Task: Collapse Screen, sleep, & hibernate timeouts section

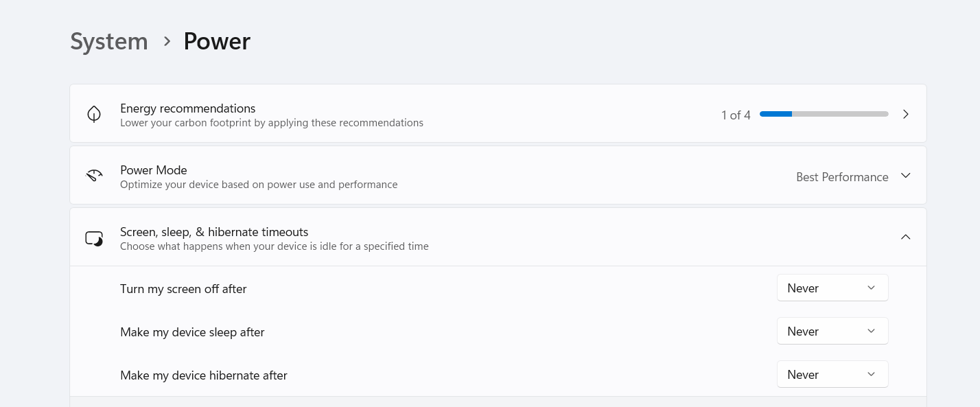Action: click(x=905, y=237)
